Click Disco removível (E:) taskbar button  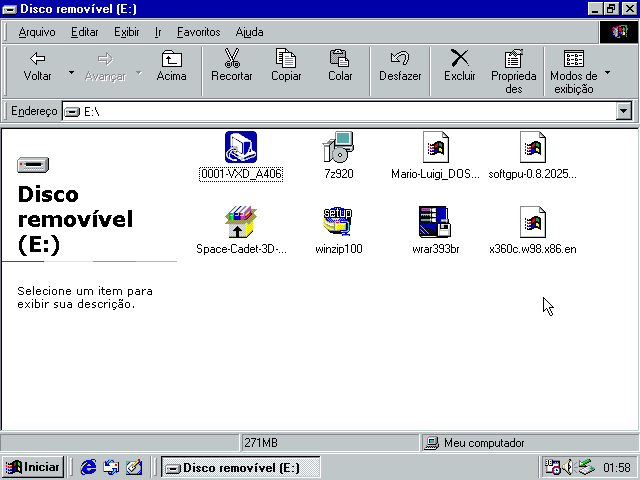pyautogui.click(x=240, y=467)
